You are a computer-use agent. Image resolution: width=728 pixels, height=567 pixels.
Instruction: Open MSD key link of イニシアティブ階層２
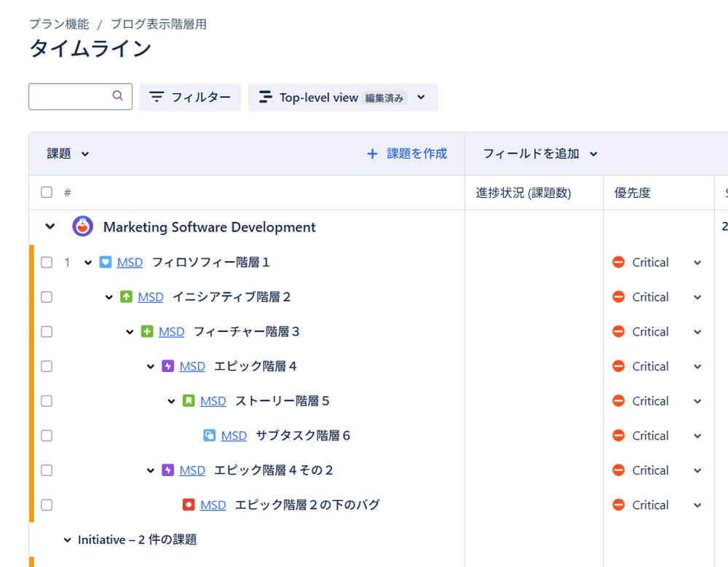pos(151,297)
